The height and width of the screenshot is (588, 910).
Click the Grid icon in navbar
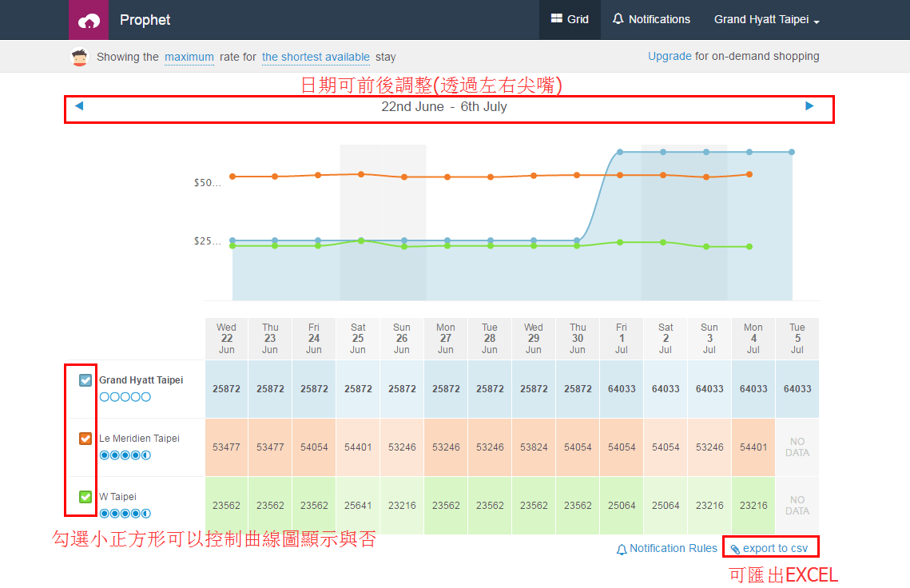[x=557, y=18]
